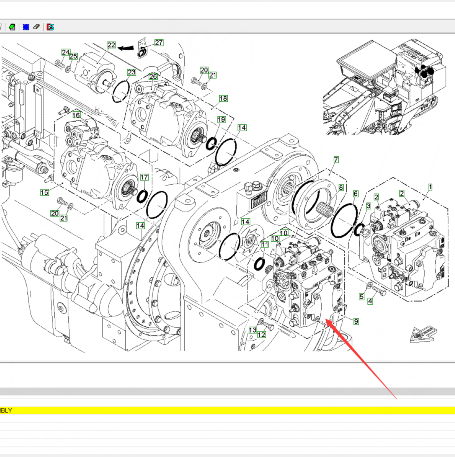Select callout 16 on the left pump
This screenshot has width=455, height=457.
pos(76,115)
